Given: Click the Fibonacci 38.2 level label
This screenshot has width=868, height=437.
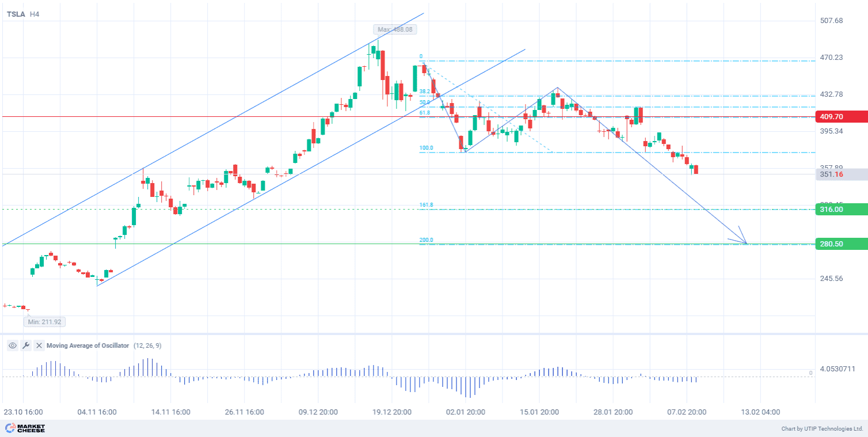Looking at the screenshot, I should (425, 92).
